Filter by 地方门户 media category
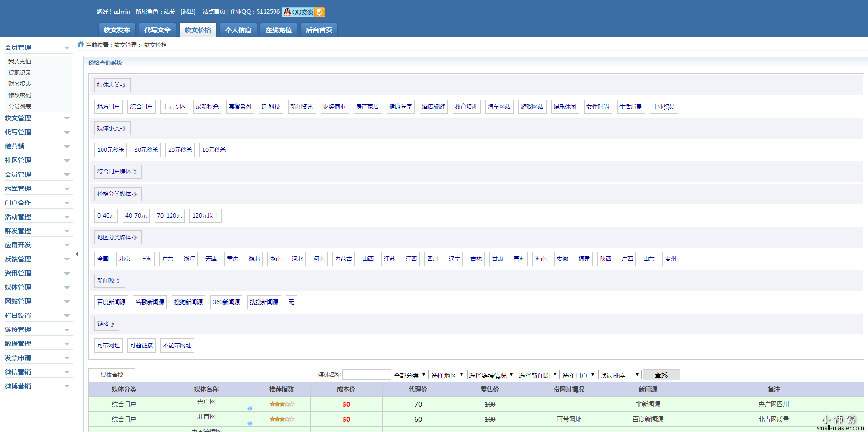 click(109, 107)
